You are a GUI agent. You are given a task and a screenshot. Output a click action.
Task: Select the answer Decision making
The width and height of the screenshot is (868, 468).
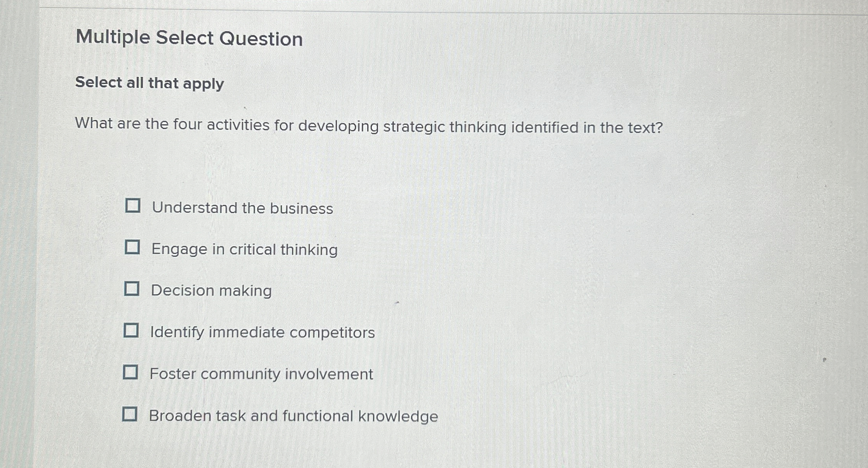(211, 291)
